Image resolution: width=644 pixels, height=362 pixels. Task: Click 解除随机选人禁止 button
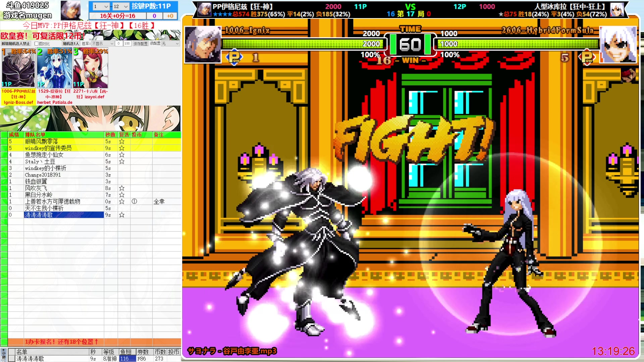pos(15,44)
